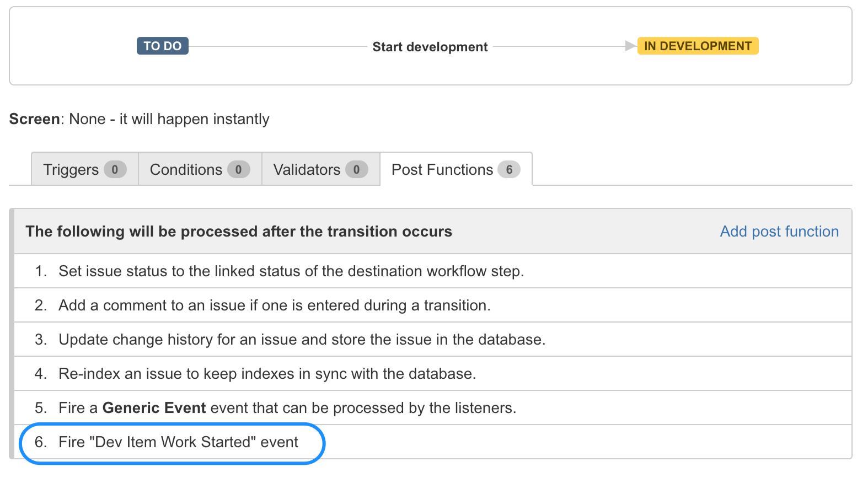Click the Triggers count badge showing 0
Image resolution: width=868 pixels, height=494 pixels.
tap(116, 170)
